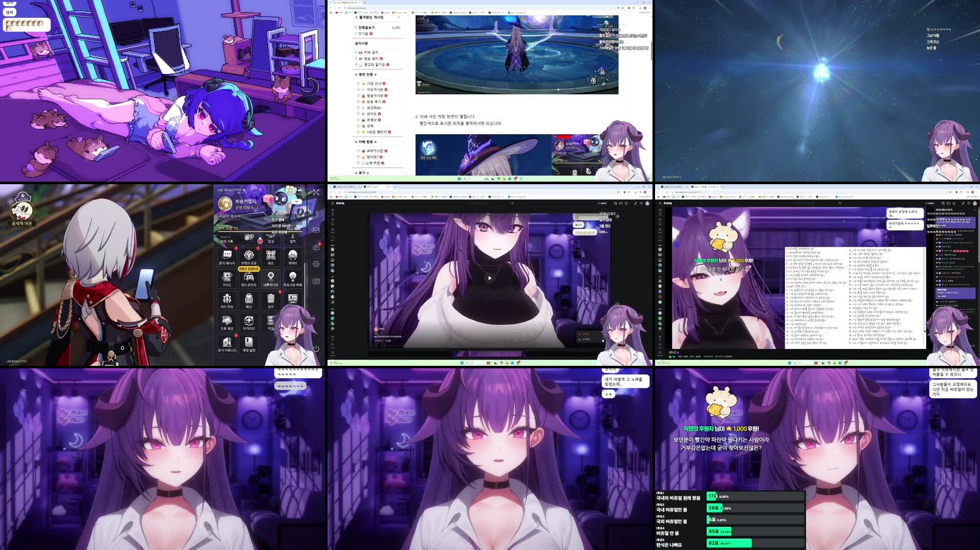Click the 벌금게시판 board link
The width and height of the screenshot is (980, 550).
pyautogui.click(x=375, y=96)
